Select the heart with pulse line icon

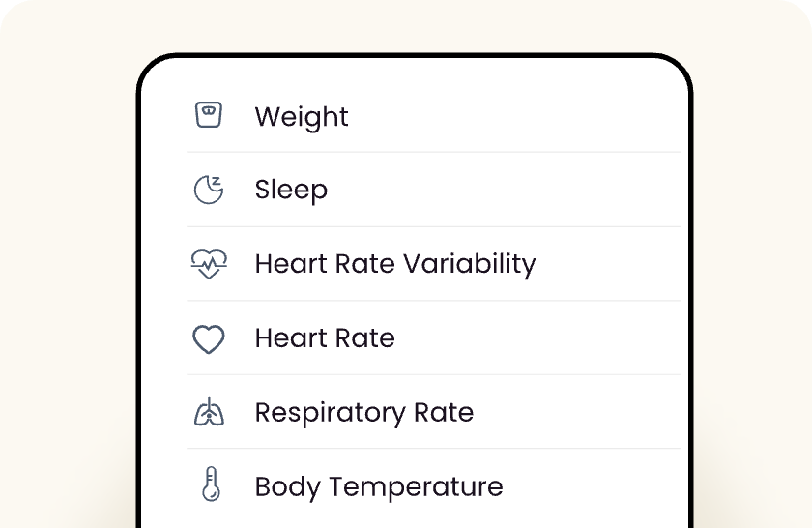tap(209, 264)
